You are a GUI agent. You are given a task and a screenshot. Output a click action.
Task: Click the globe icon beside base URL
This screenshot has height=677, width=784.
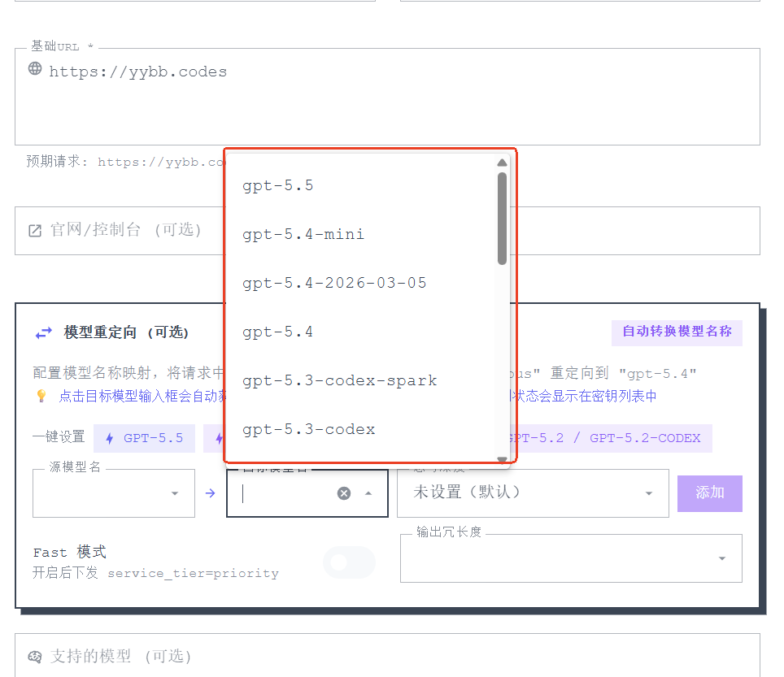pyautogui.click(x=35, y=68)
